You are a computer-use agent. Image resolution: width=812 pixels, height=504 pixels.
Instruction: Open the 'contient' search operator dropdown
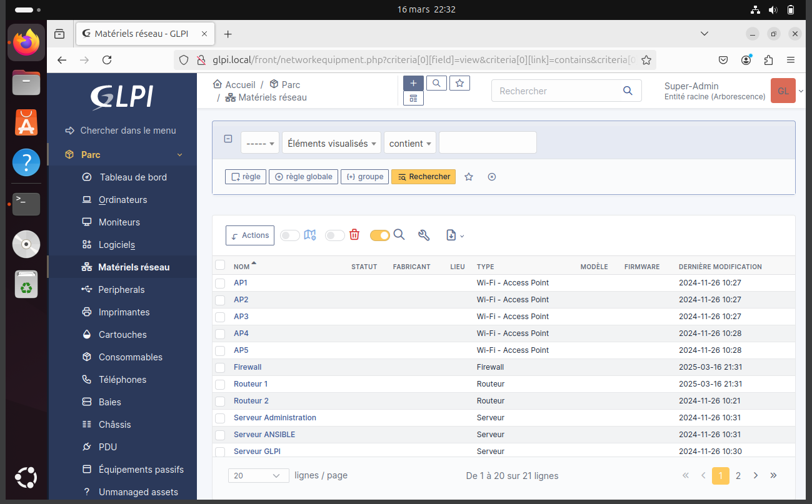pyautogui.click(x=409, y=143)
